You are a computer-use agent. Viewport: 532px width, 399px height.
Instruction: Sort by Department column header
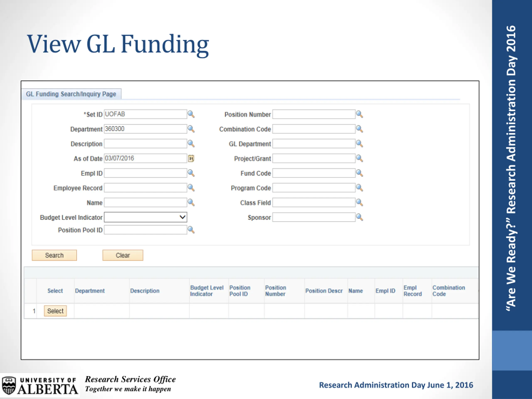tap(90, 291)
